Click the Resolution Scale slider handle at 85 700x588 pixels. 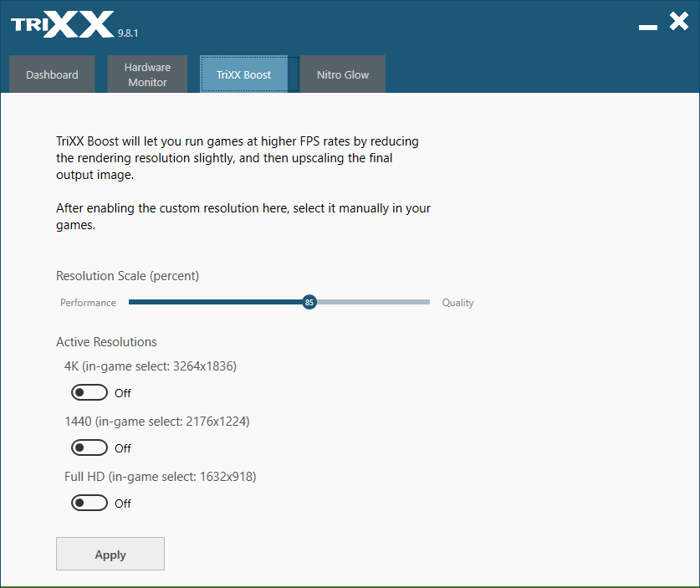tap(309, 302)
